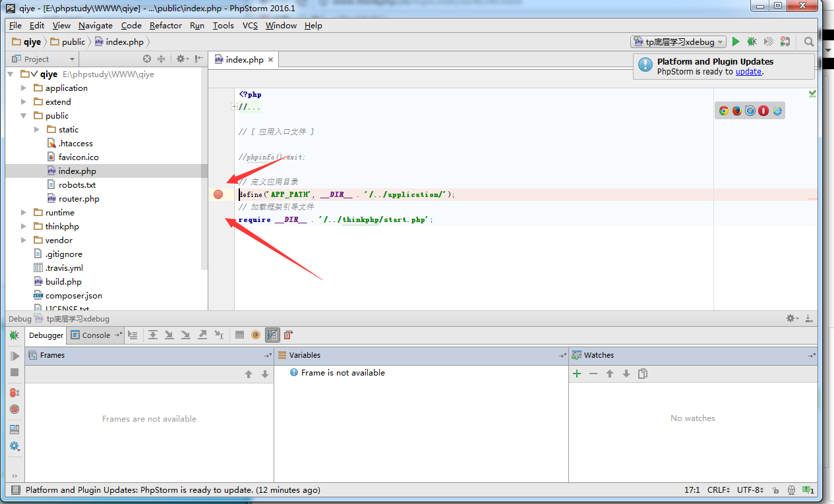
Task: Run with coverage from the top toolbar
Action: [768, 42]
